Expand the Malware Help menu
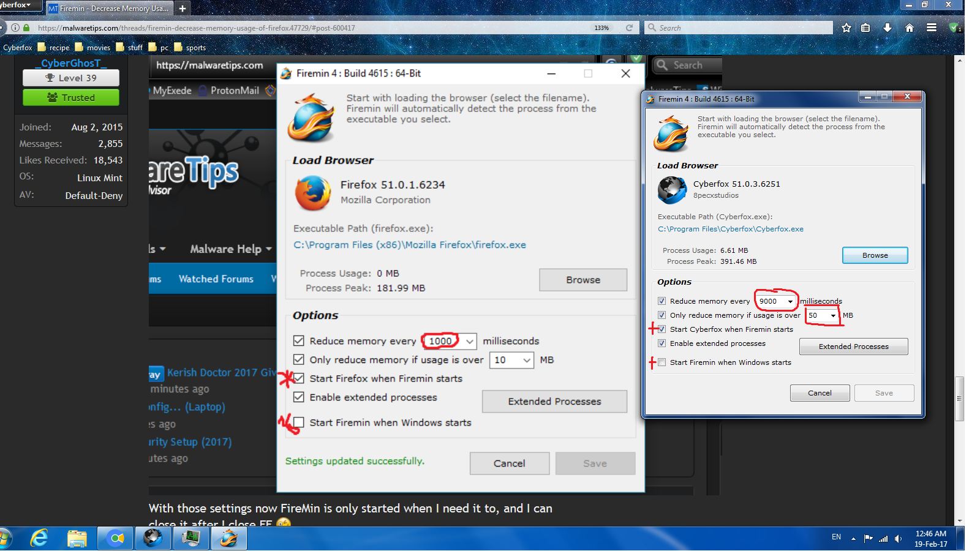Image resolution: width=980 pixels, height=551 pixels. pos(231,249)
